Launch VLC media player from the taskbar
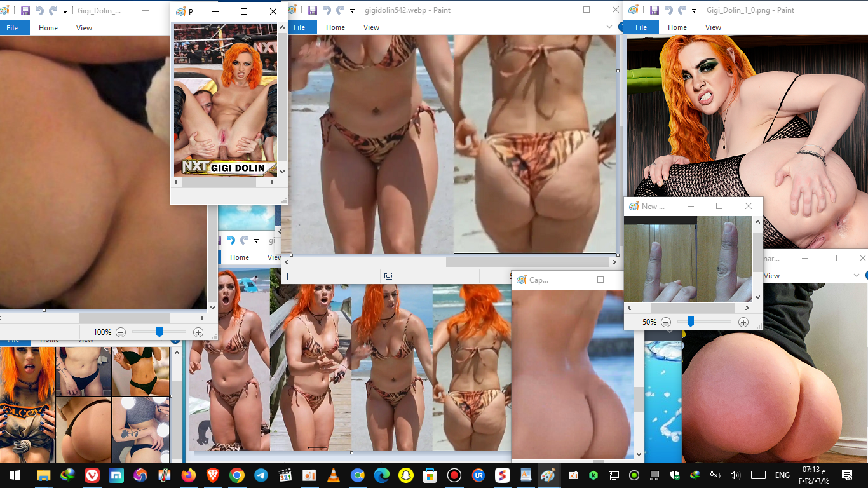The width and height of the screenshot is (868, 488). pyautogui.click(x=334, y=475)
